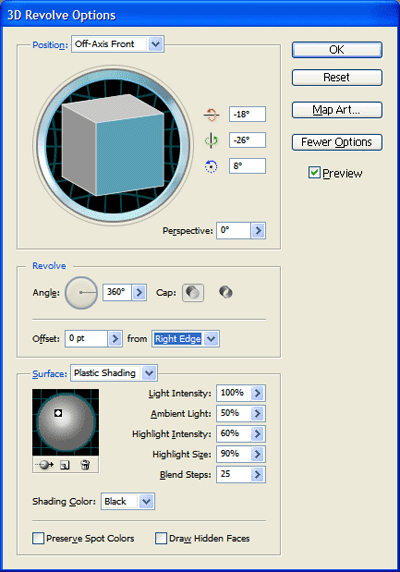Delete the light with trash icon

click(85, 465)
